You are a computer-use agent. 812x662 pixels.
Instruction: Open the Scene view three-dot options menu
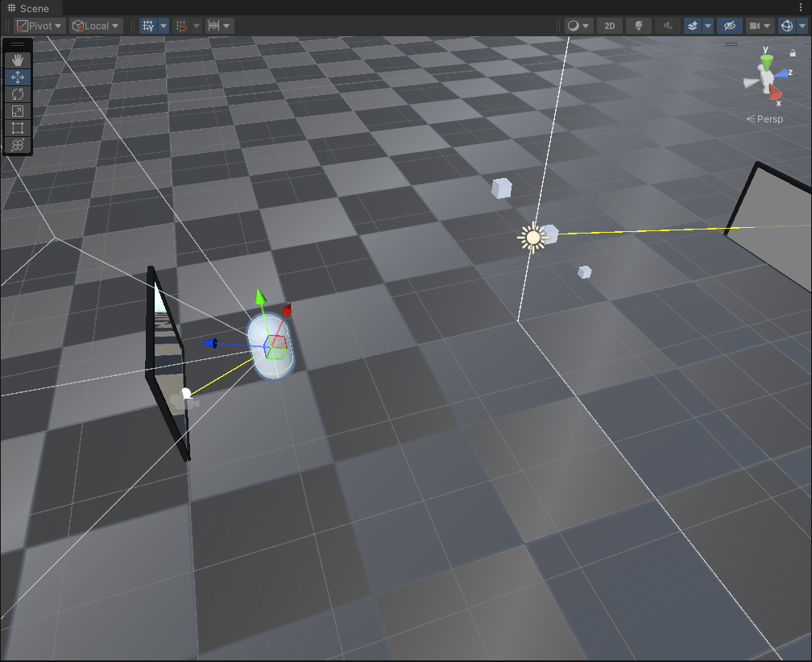(801, 8)
